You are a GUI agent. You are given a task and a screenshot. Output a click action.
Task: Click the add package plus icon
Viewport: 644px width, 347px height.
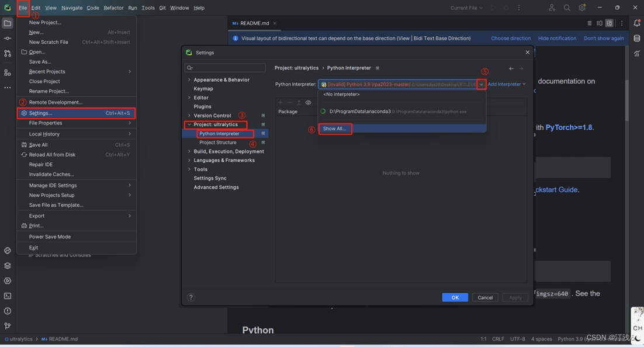(x=280, y=103)
